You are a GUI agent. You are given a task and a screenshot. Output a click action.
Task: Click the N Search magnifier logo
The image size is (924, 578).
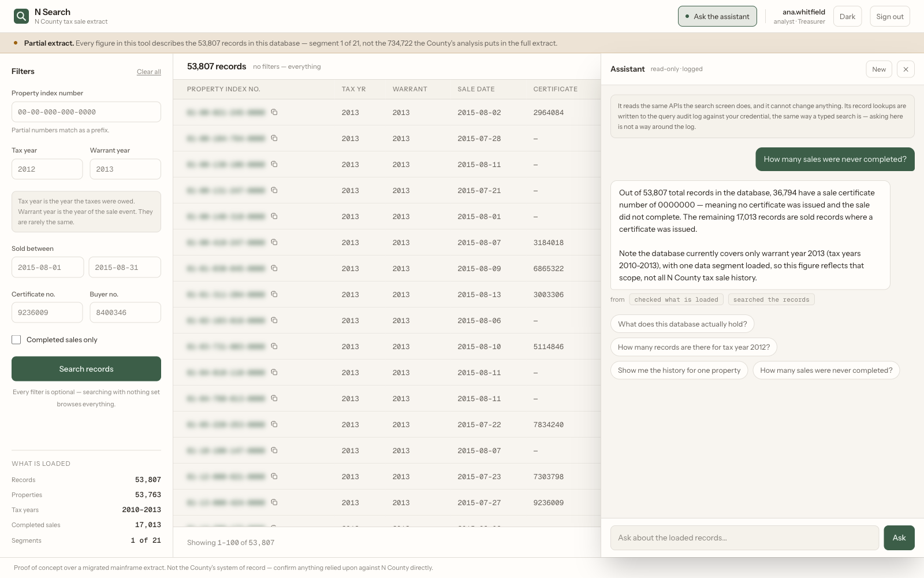tap(21, 16)
